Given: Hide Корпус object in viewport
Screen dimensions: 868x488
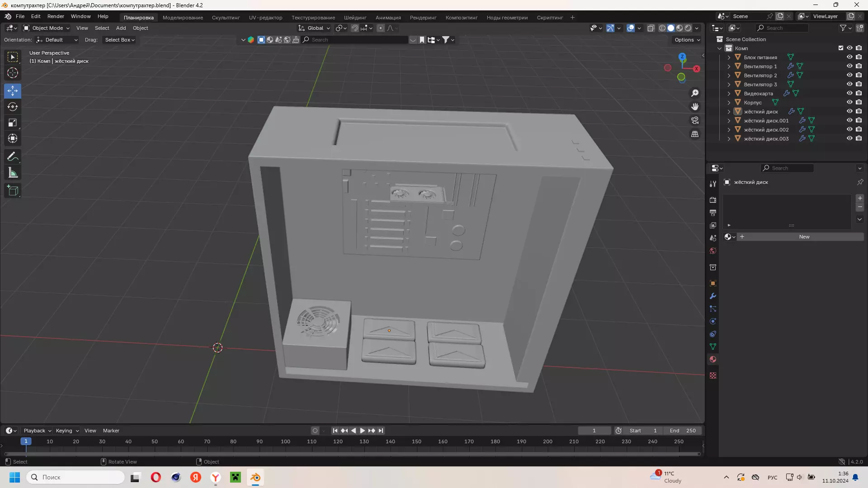Looking at the screenshot, I should coord(849,103).
